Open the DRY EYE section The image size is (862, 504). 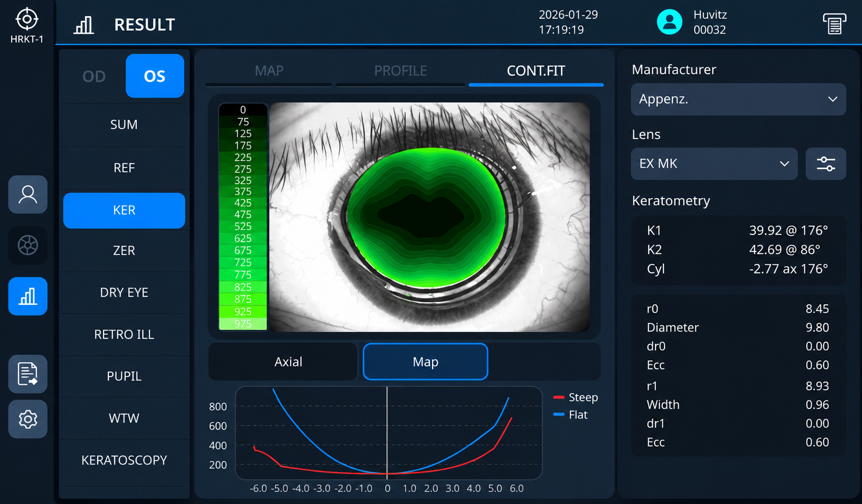(124, 292)
